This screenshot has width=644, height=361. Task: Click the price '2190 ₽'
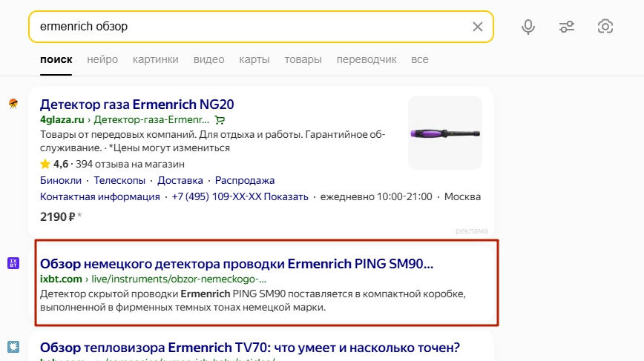[x=58, y=216]
